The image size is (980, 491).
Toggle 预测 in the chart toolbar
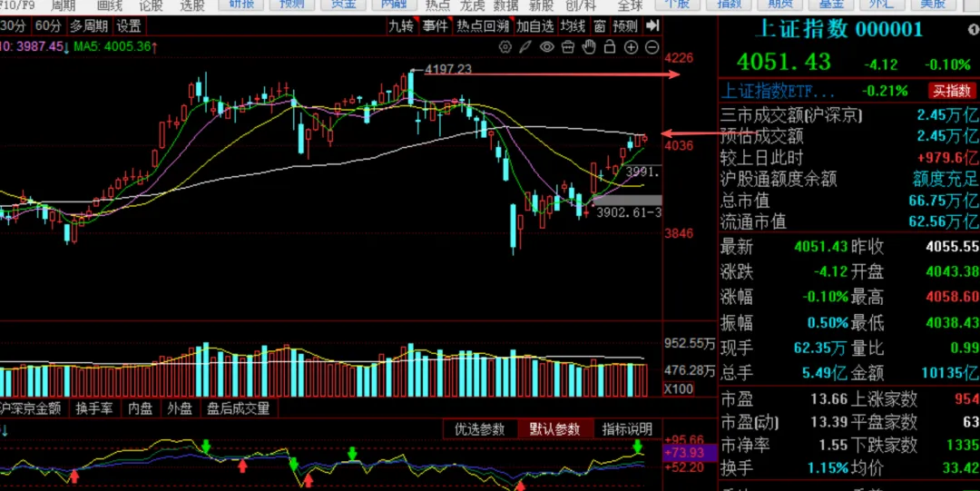pyautogui.click(x=625, y=26)
